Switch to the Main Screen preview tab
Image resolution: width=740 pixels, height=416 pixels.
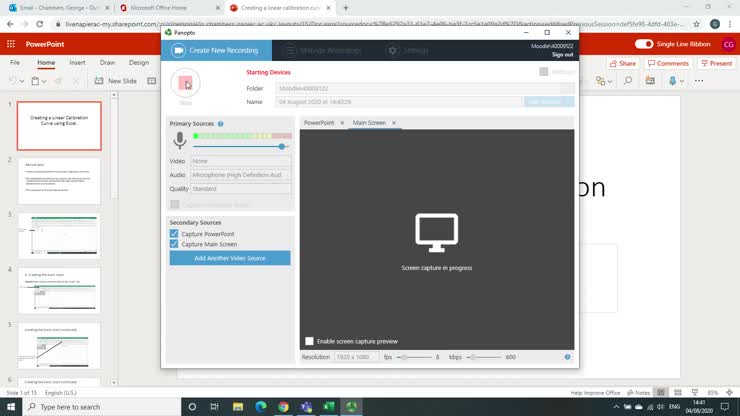368,123
